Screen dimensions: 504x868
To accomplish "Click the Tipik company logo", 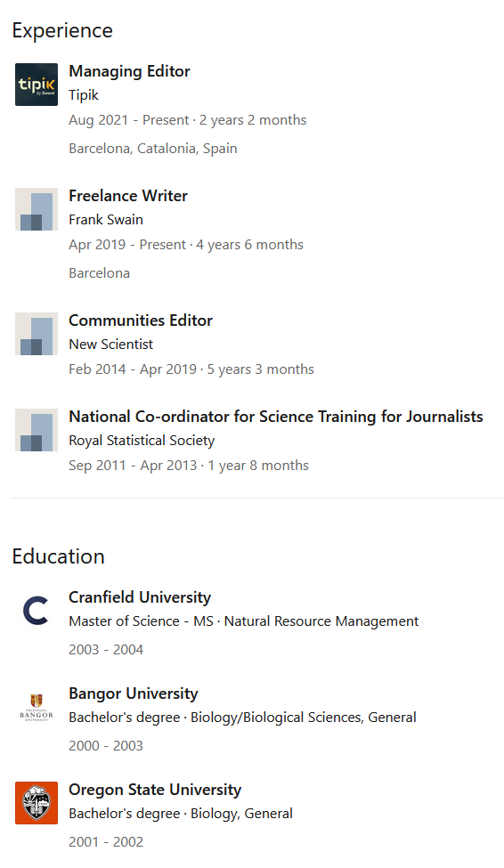I will click(36, 85).
